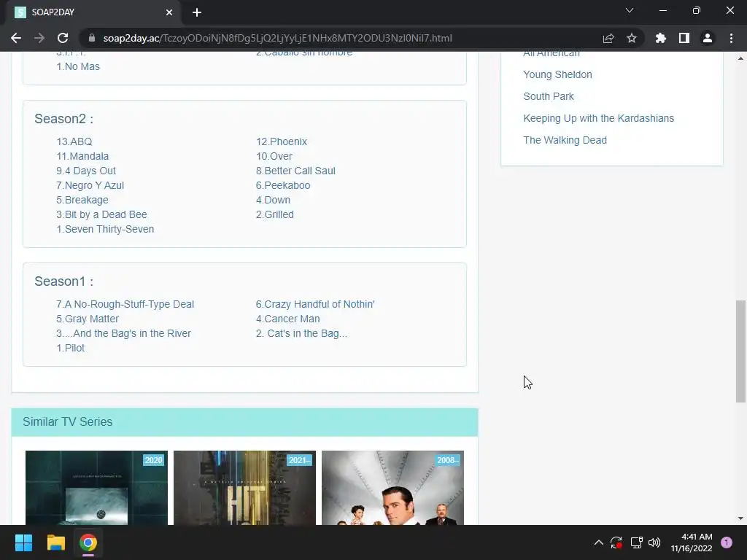Open episode 10.Over
Screen dimensions: 747x560
click(x=274, y=156)
